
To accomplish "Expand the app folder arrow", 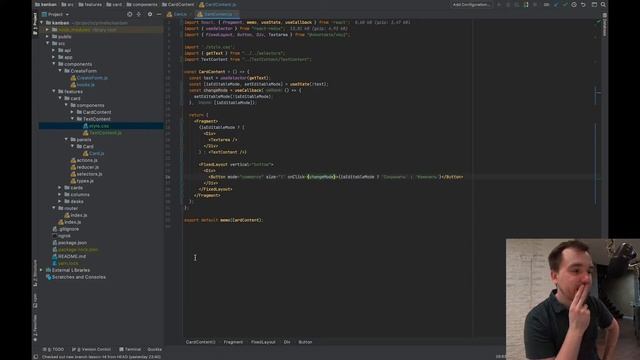I will coord(53,57).
